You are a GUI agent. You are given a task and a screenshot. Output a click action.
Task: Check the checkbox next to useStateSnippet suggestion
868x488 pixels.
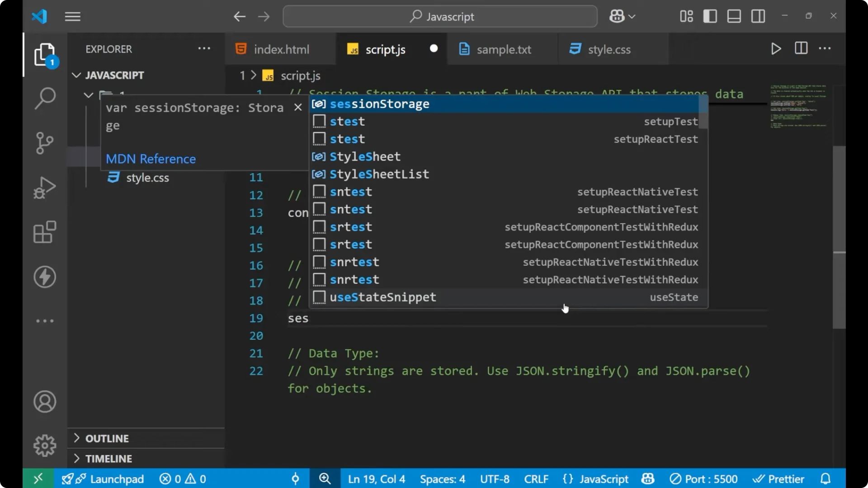(x=320, y=297)
